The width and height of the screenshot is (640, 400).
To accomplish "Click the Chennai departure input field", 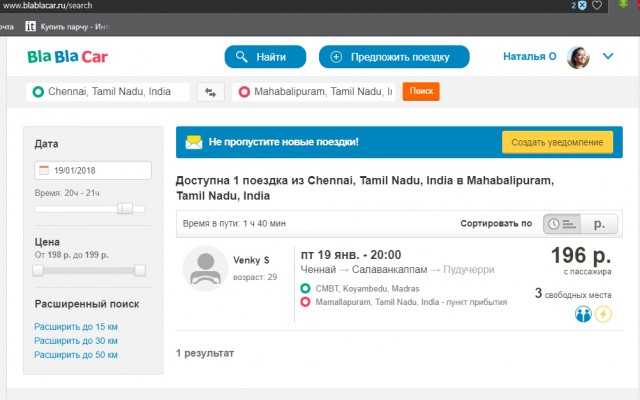I will point(108,92).
